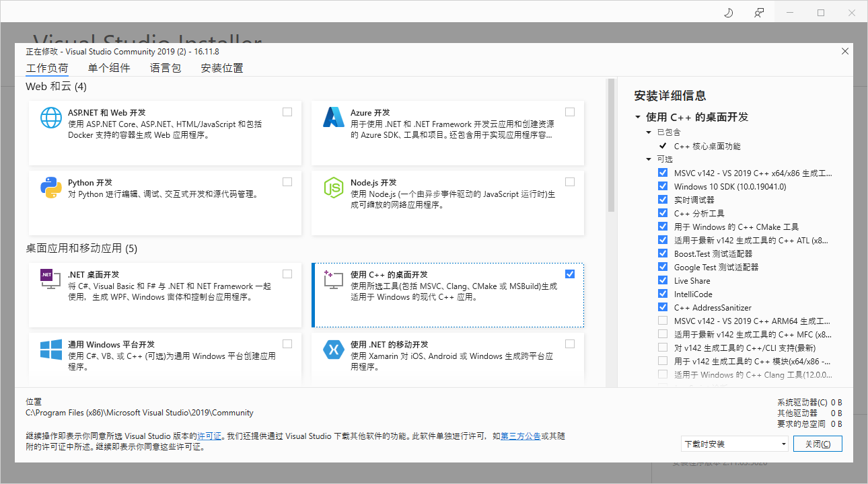Click the 要求的总空间 0 B entry
The image size is (868, 484).
809,424
